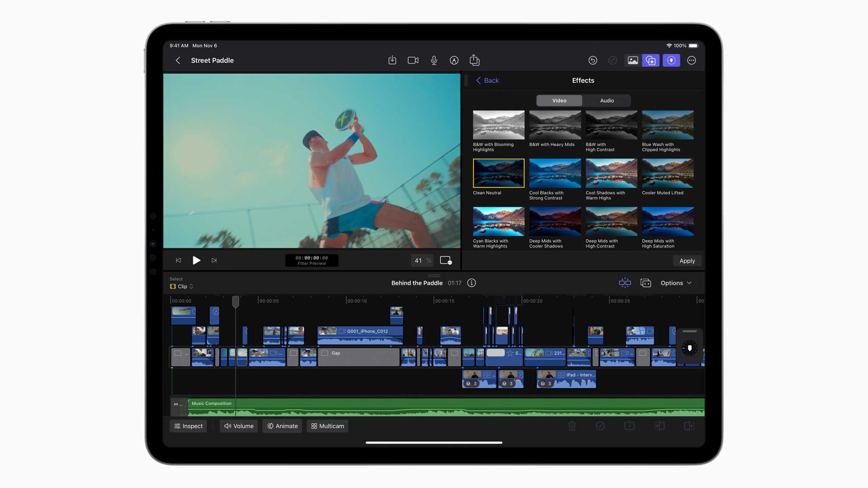868x488 pixels.
Task: Open the Clip select mode dropdown
Action: pos(182,286)
